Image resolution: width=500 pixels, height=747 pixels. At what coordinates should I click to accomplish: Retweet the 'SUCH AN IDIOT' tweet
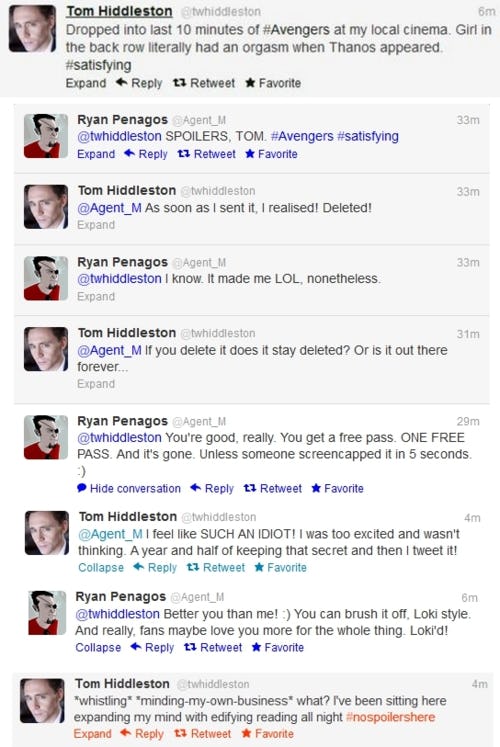(216, 568)
